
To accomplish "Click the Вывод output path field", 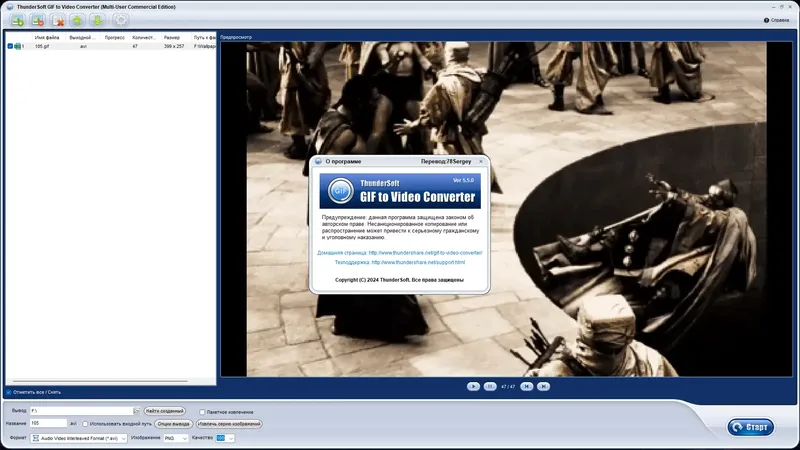I will tap(81, 411).
